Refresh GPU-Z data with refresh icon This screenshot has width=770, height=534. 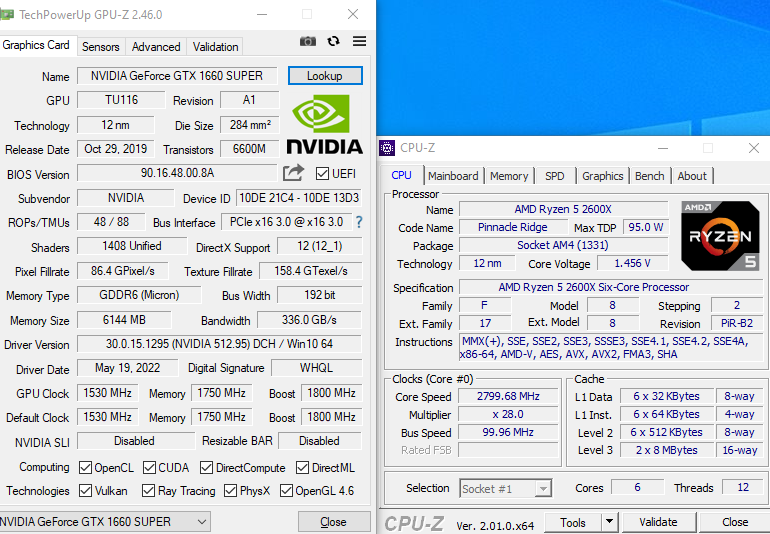(334, 41)
